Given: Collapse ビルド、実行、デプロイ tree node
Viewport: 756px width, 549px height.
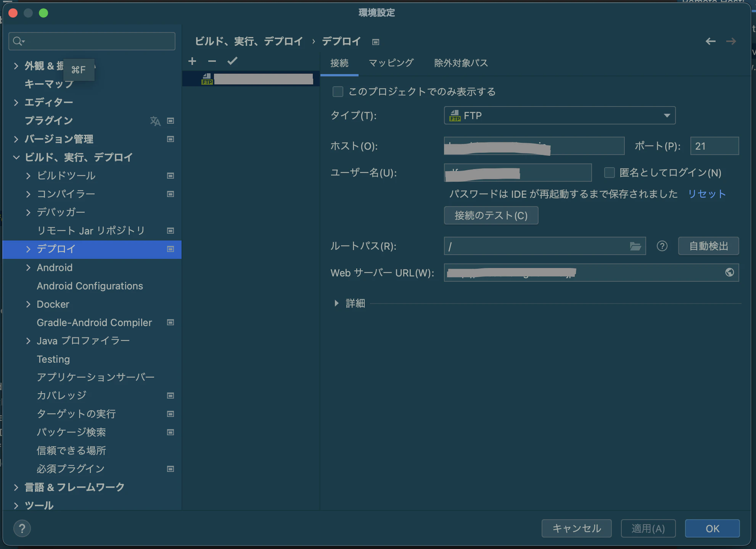Looking at the screenshot, I should tap(16, 158).
